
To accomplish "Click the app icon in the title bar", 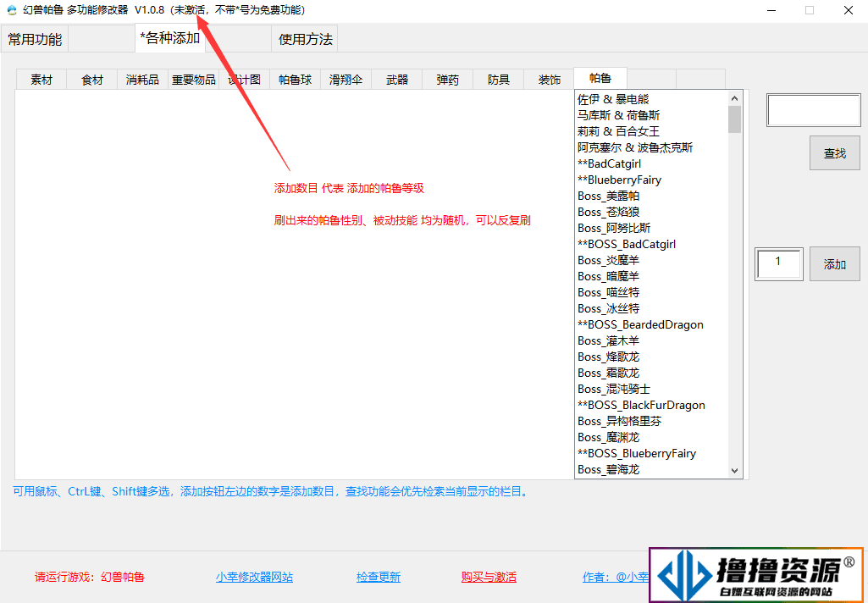I will tap(12, 10).
